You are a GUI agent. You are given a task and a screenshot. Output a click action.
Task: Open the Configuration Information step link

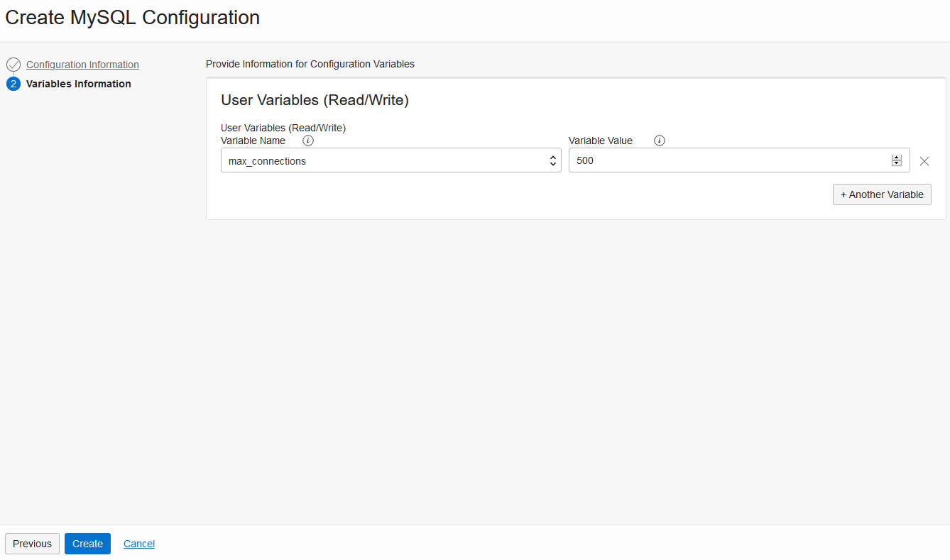point(82,65)
